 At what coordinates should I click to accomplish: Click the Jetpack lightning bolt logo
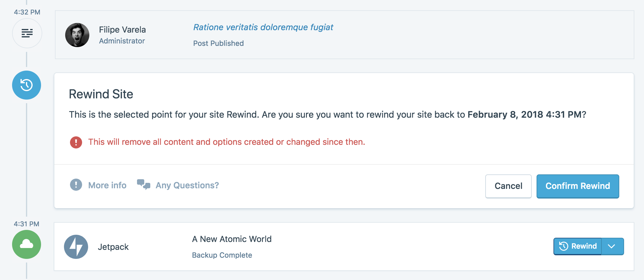[x=76, y=247]
